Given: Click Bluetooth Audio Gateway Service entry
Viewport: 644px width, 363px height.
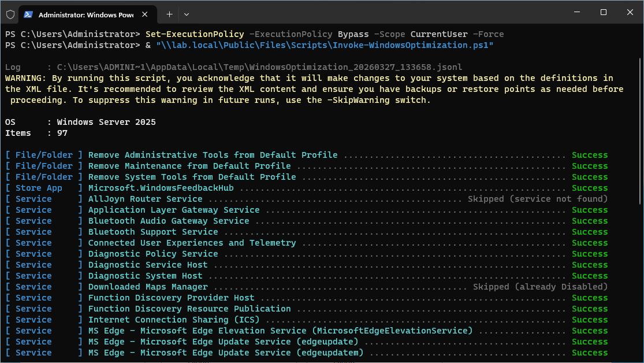Looking at the screenshot, I should pos(169,221).
